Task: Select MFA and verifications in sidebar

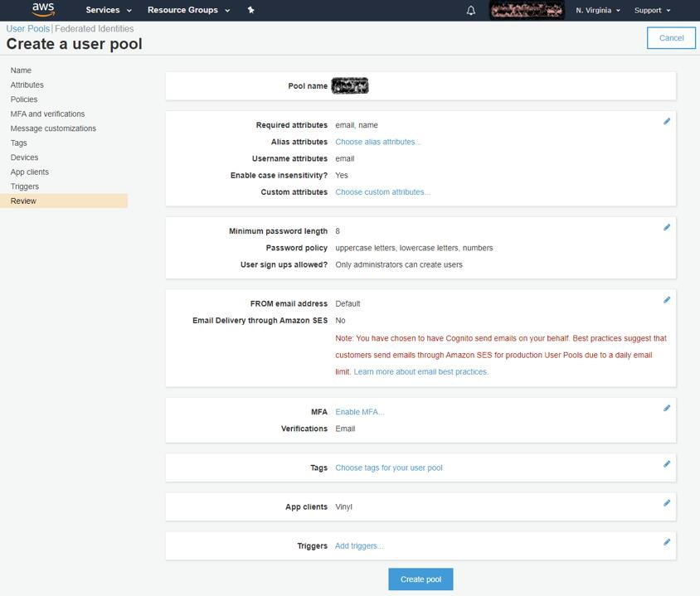Action: [47, 114]
